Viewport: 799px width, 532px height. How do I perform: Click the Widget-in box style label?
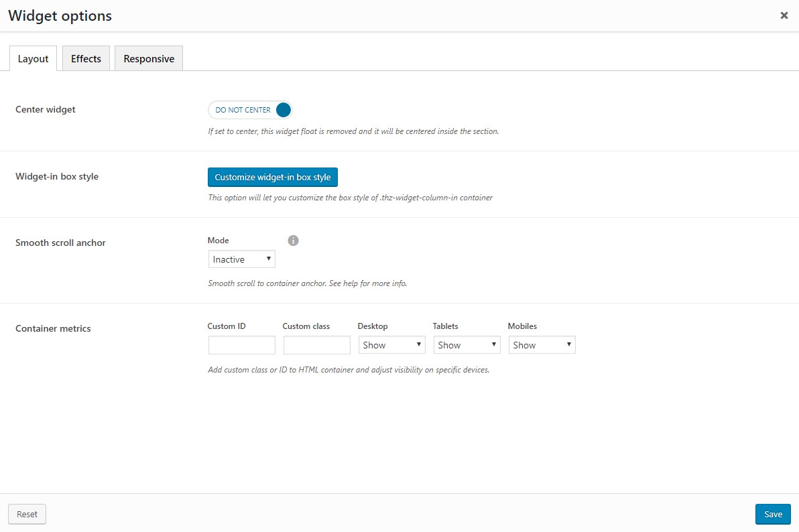[x=57, y=176]
